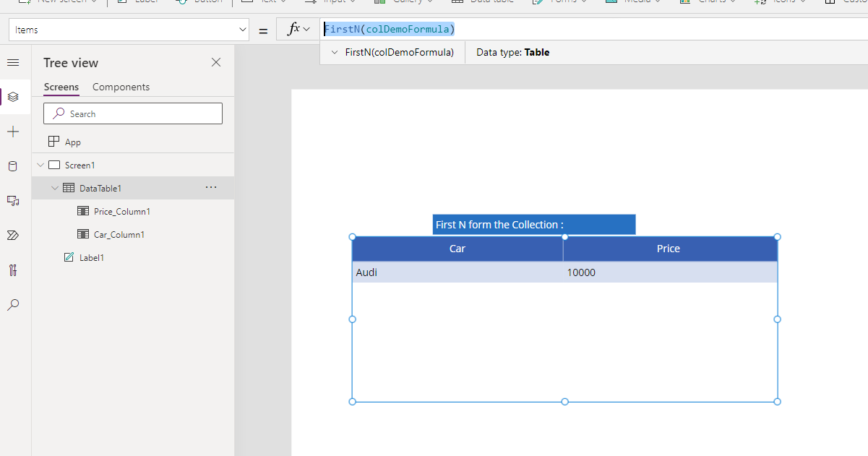Open the Insert plus icon in left rail

[x=13, y=132]
